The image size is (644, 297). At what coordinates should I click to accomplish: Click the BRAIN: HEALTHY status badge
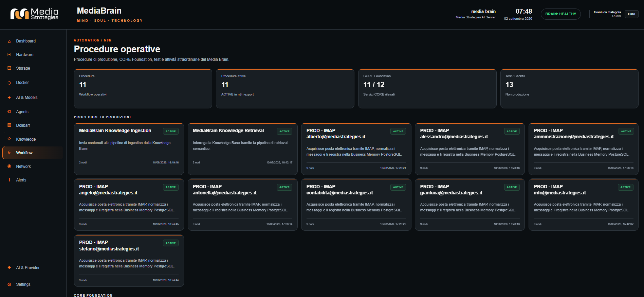coord(560,14)
